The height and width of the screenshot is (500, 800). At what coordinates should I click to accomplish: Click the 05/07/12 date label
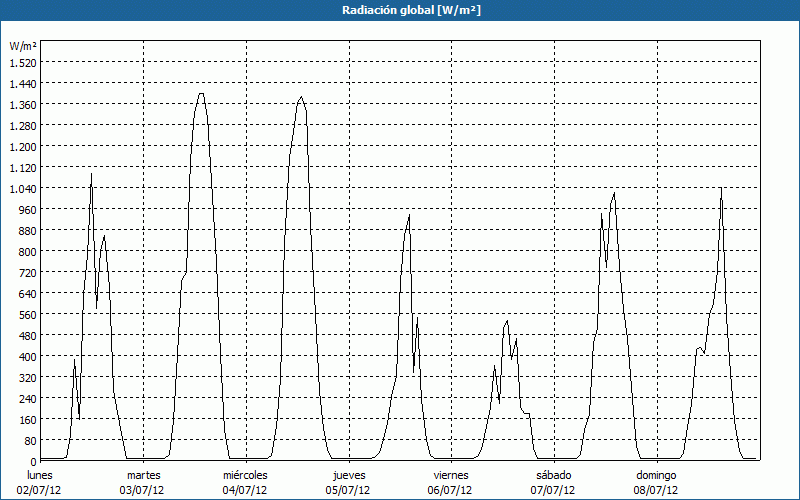348,490
